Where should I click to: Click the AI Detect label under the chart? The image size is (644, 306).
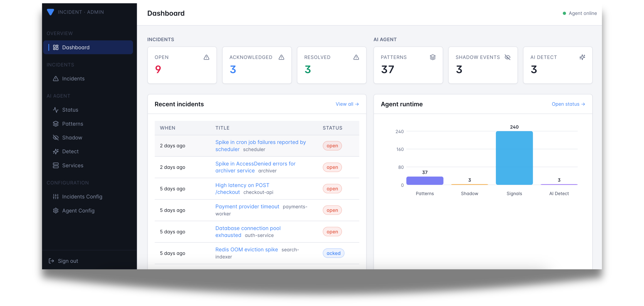559,193
